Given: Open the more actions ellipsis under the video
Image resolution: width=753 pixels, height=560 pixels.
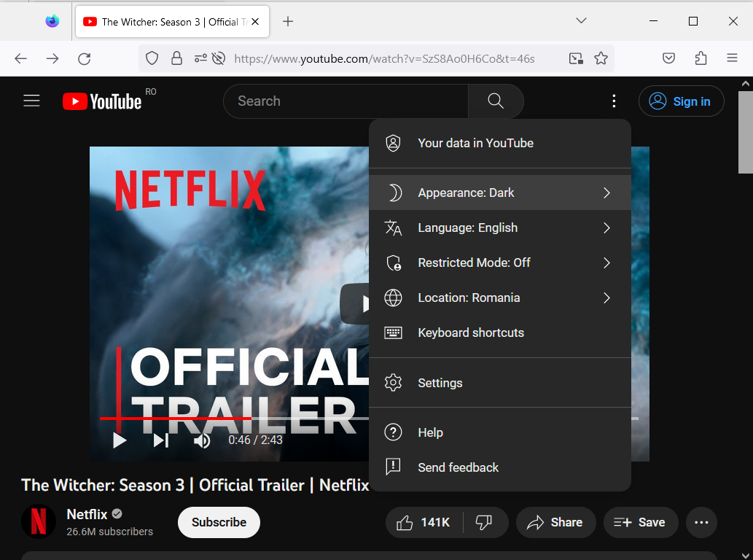Looking at the screenshot, I should [701, 522].
